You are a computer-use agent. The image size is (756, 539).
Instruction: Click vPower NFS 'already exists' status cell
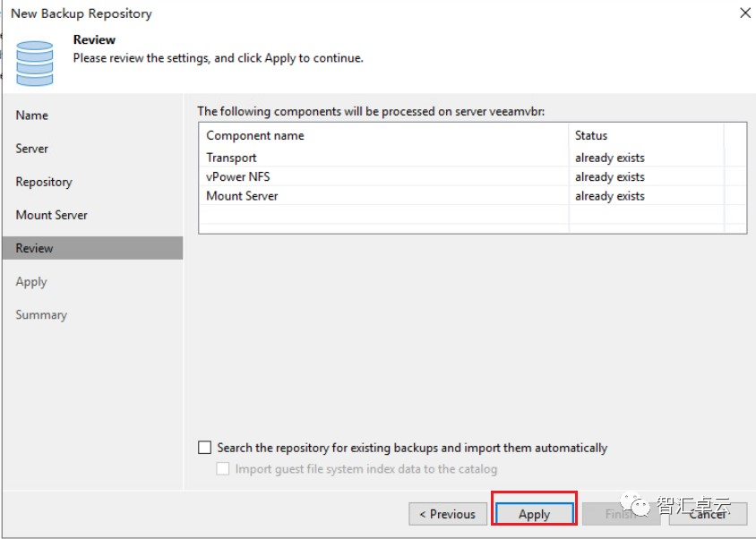609,177
